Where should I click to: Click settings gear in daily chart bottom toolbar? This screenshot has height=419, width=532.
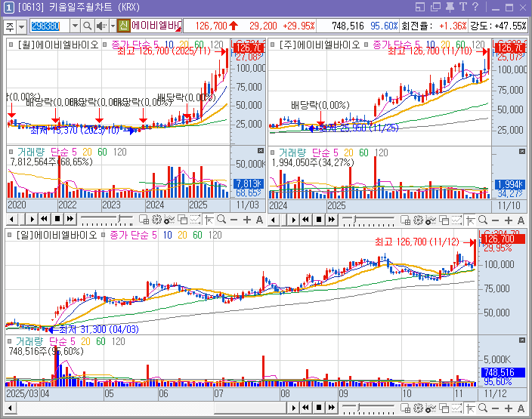tap(418, 408)
